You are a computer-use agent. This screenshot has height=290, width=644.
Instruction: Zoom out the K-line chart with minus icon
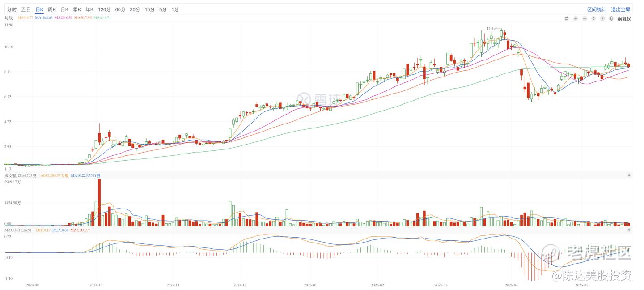point(585,18)
